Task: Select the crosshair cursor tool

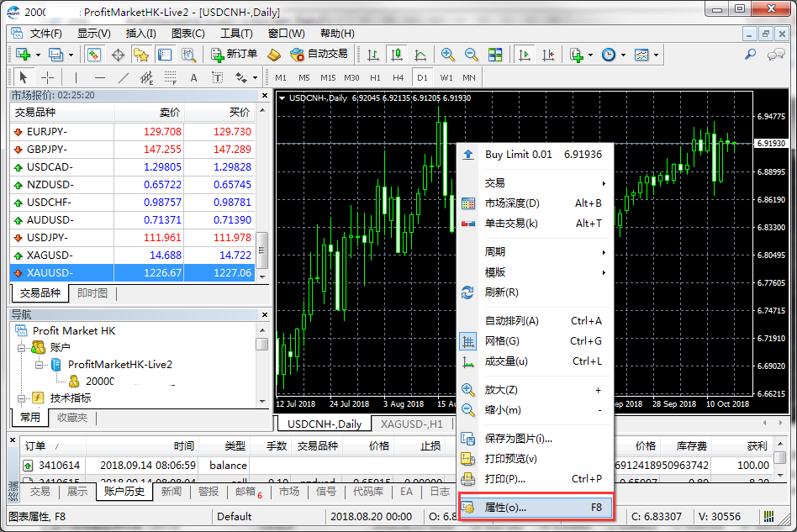Action: pos(48,77)
